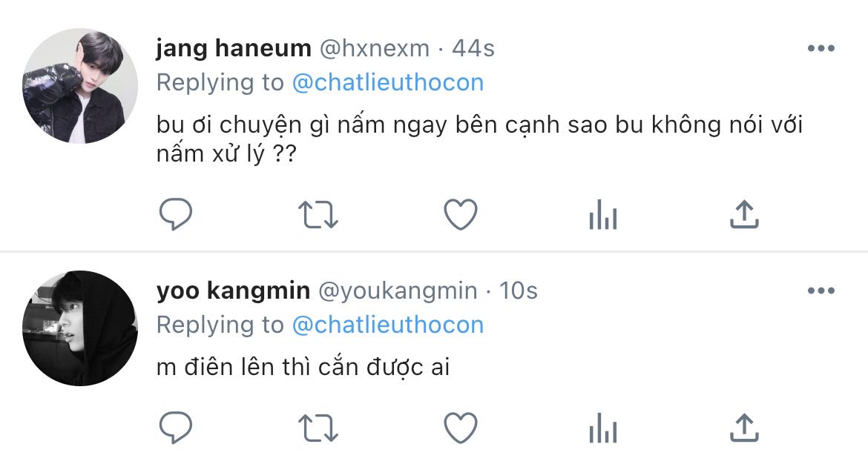Share yoo kangmin's tweet

[744, 427]
